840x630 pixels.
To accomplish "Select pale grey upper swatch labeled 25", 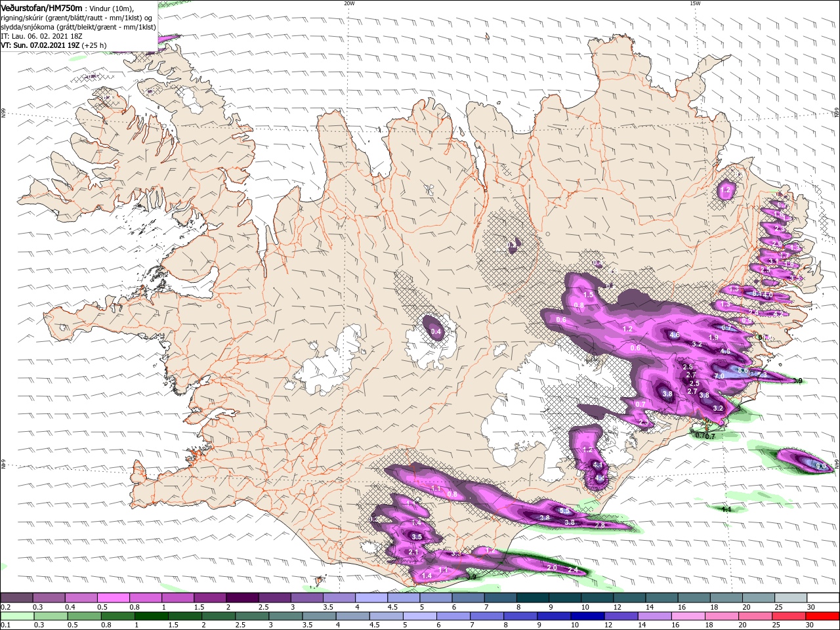I will tap(790, 598).
